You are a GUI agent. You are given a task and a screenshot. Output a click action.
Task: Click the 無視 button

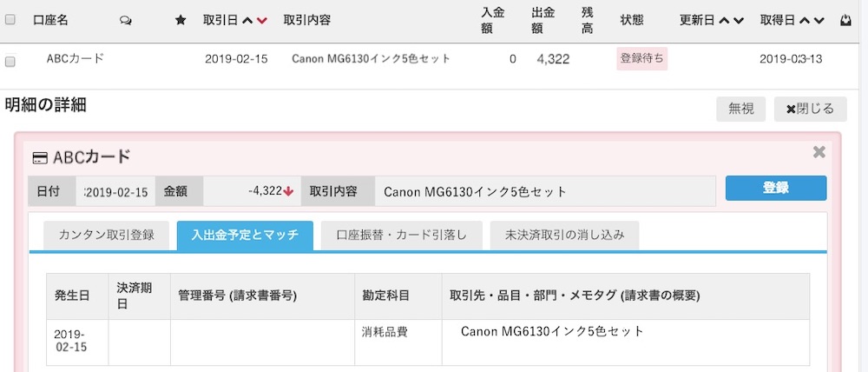coord(740,110)
